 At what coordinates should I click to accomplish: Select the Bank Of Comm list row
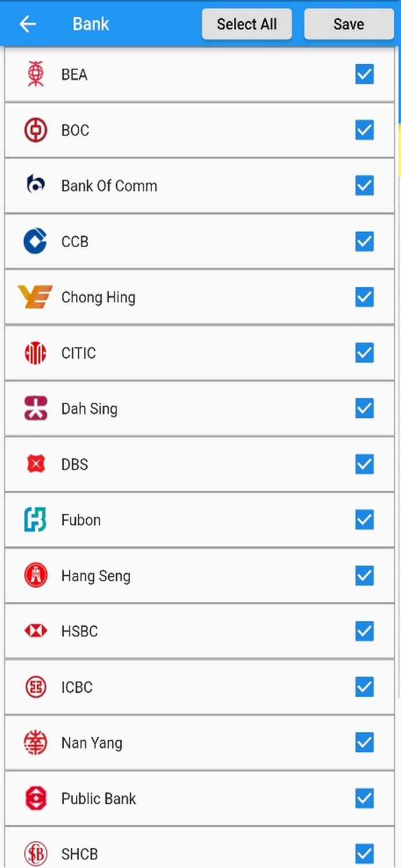click(200, 185)
